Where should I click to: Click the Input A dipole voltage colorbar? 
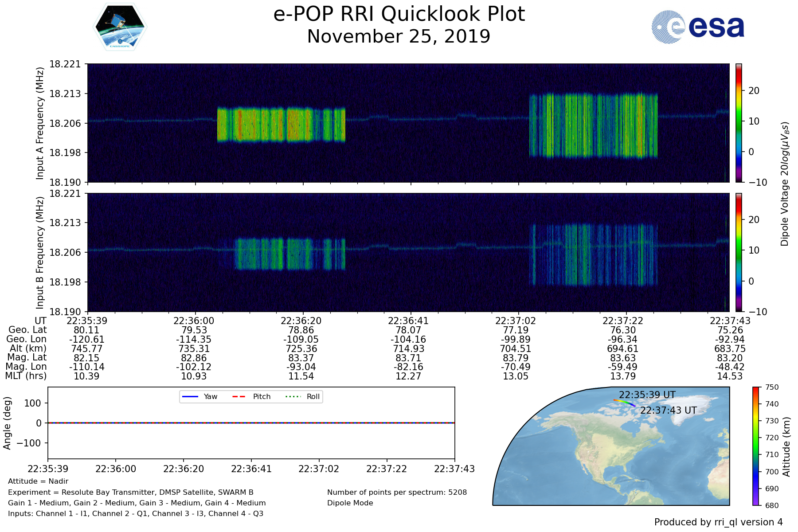click(x=739, y=123)
